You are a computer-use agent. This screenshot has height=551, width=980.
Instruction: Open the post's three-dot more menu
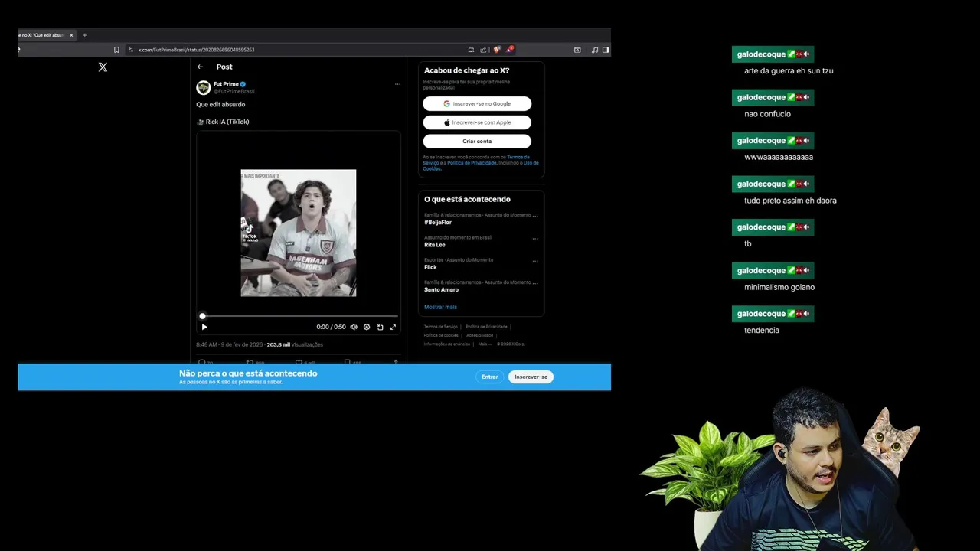(397, 84)
